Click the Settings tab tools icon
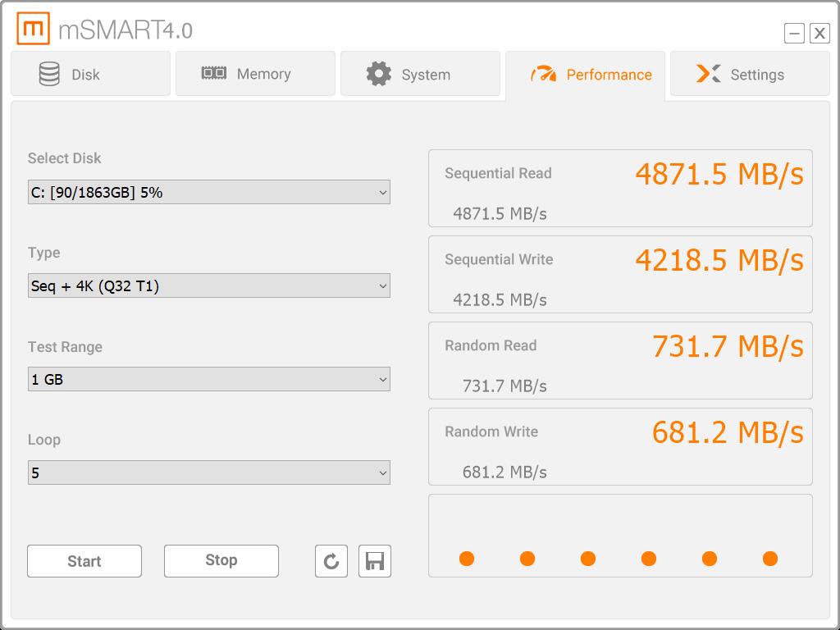 tap(708, 74)
